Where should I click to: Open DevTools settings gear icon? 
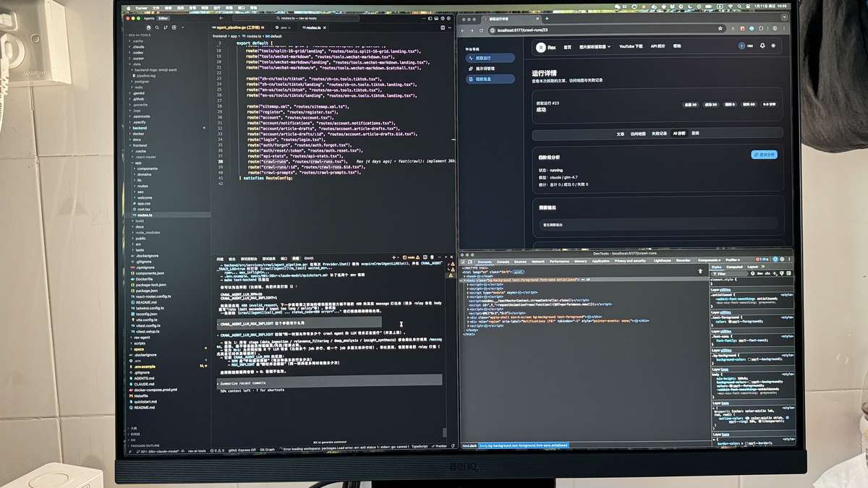(781, 259)
